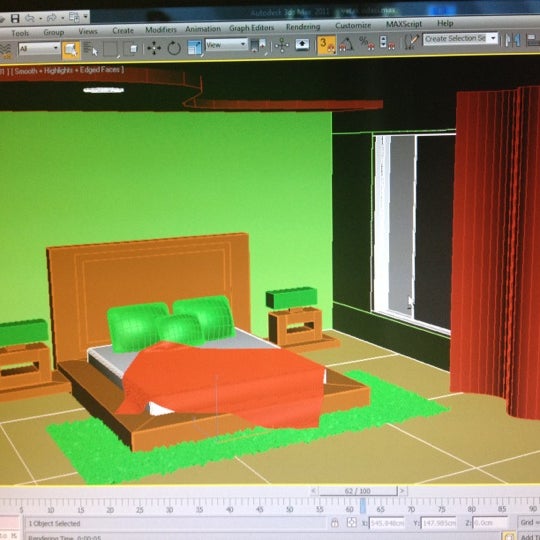
Task: Open the Rendering menu
Action: [303, 27]
